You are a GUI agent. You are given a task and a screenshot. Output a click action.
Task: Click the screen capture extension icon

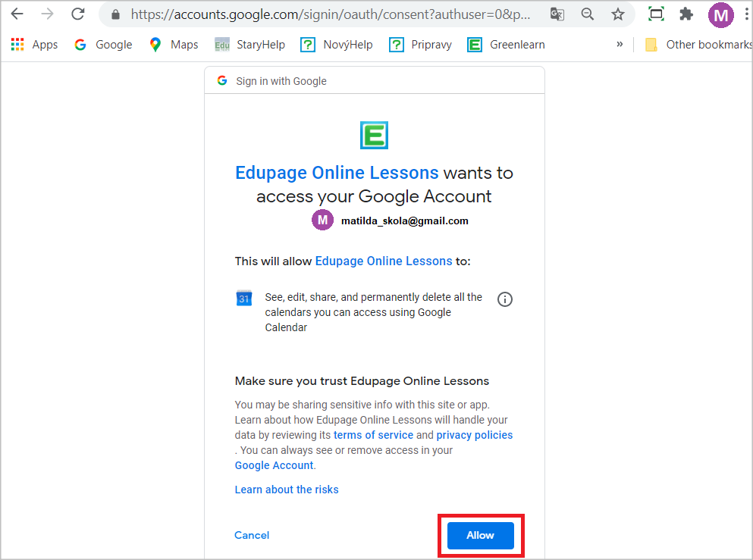[x=656, y=14]
